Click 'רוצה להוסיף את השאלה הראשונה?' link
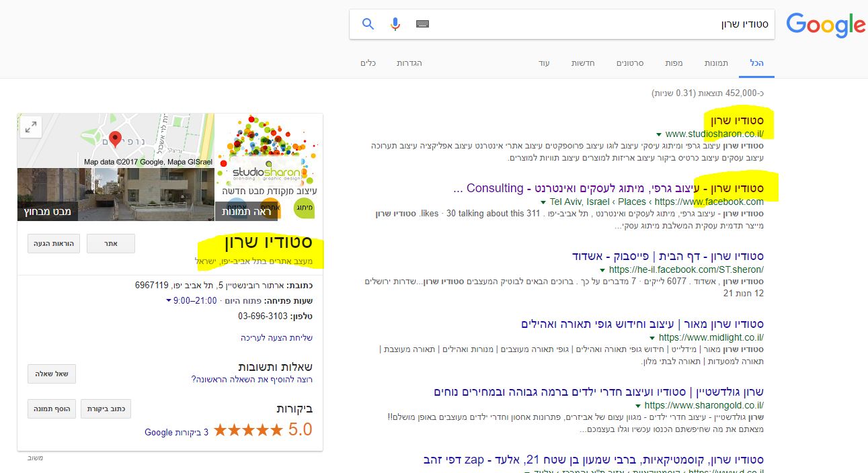868x473 pixels. (x=252, y=380)
